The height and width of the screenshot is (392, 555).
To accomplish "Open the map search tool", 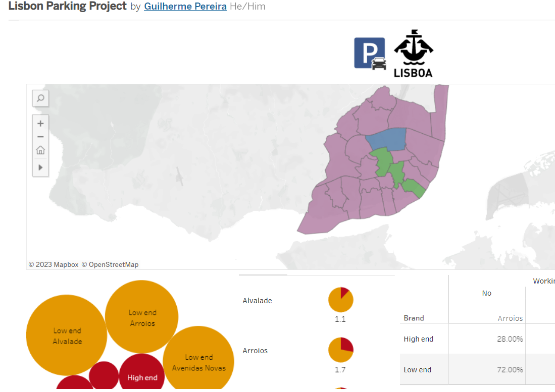I will (x=40, y=98).
